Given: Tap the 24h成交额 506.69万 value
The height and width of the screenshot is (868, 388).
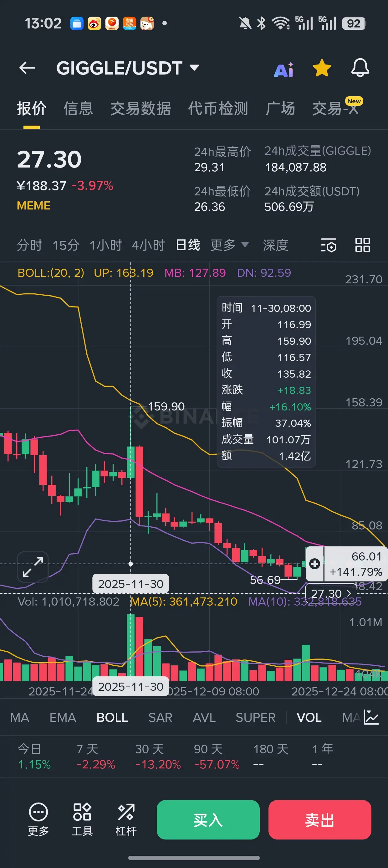Looking at the screenshot, I should click(289, 207).
